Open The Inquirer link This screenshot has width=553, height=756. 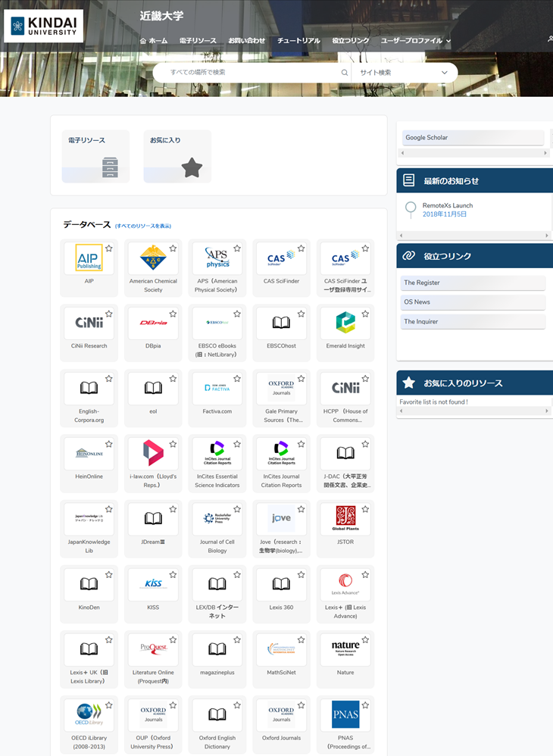(473, 322)
